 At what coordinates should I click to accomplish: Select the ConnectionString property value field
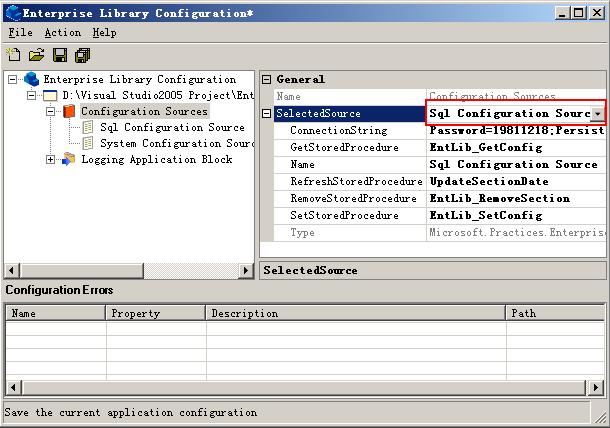515,131
